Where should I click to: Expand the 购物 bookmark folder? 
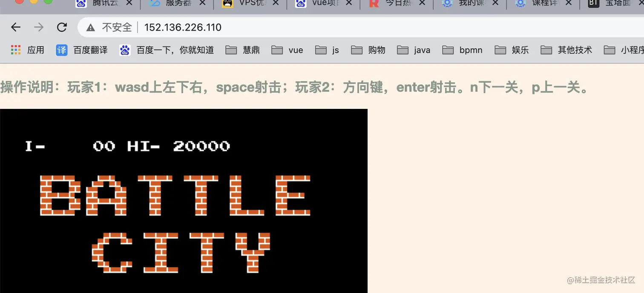pyautogui.click(x=368, y=50)
